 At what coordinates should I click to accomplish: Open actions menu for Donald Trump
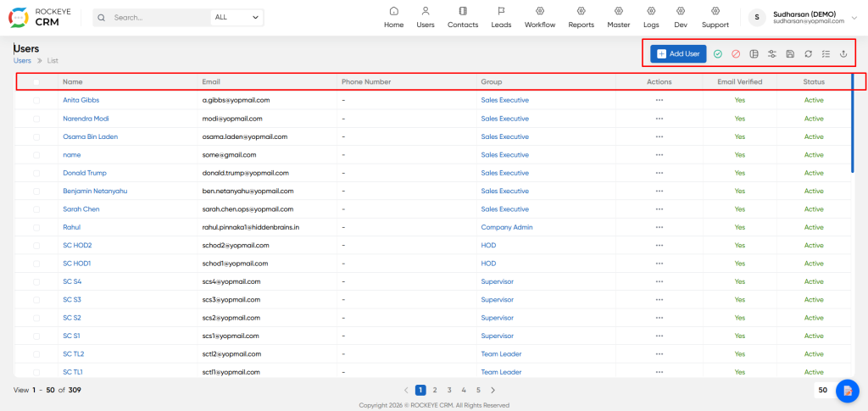pos(659,173)
